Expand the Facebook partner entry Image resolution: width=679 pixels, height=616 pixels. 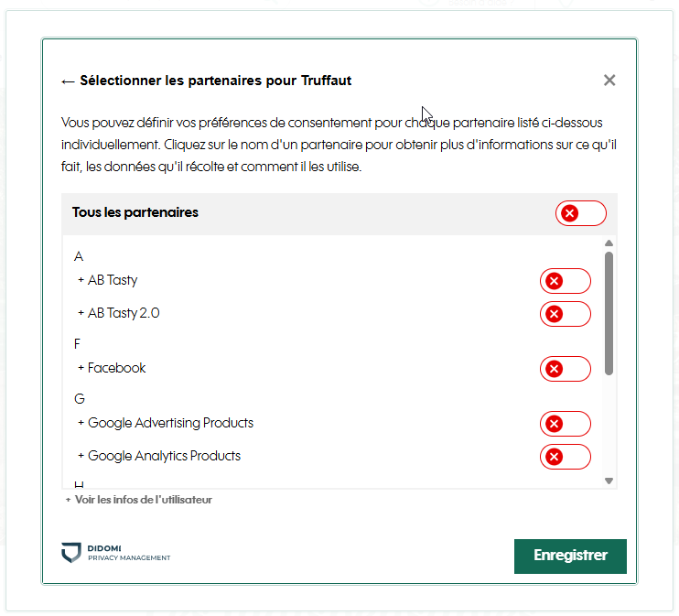click(116, 368)
